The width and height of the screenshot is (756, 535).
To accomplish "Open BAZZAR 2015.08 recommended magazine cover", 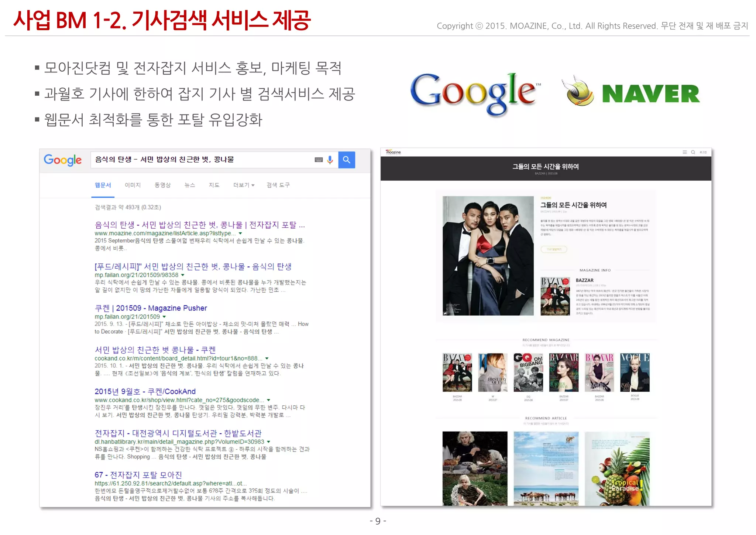I will click(457, 372).
